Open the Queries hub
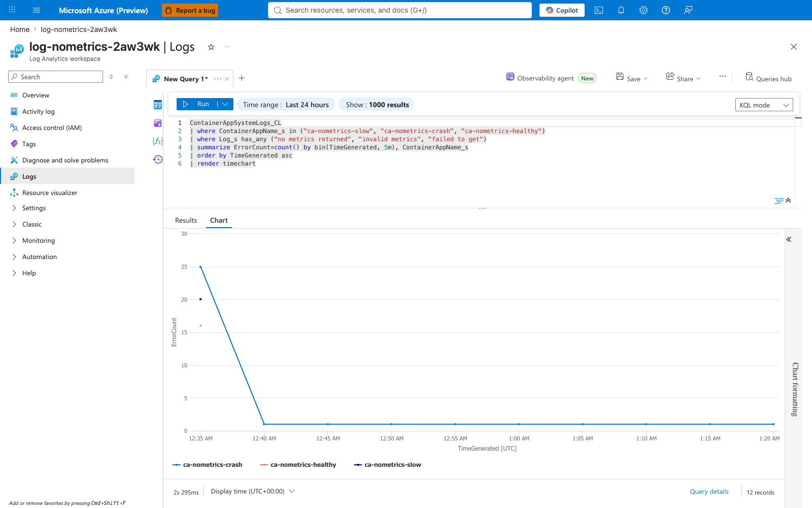This screenshot has width=812, height=508. pyautogui.click(x=768, y=78)
